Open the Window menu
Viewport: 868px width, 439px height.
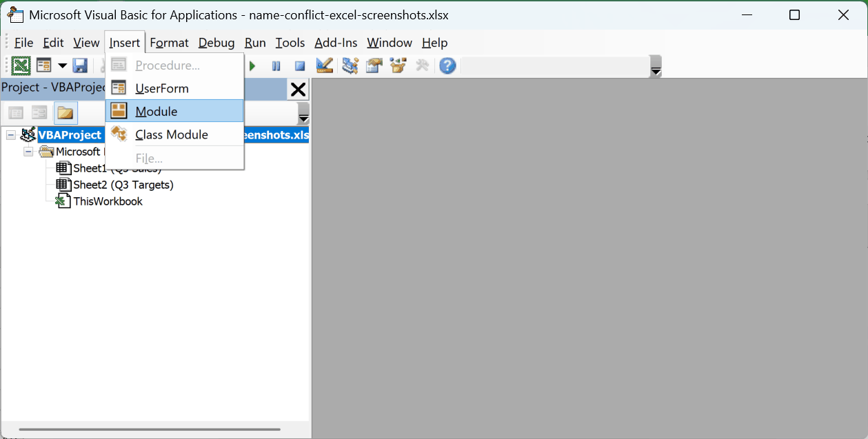[x=390, y=43]
